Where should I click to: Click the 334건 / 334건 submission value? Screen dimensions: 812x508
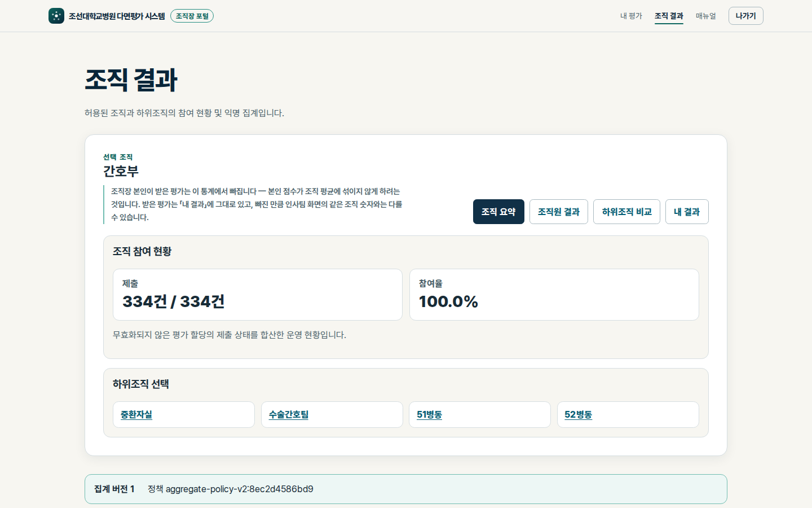tap(174, 301)
